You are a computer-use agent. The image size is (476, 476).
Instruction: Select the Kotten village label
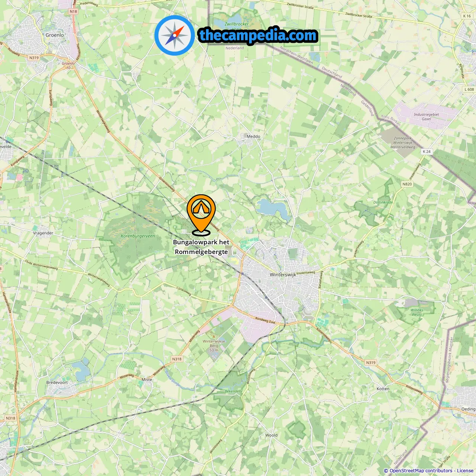383,389
